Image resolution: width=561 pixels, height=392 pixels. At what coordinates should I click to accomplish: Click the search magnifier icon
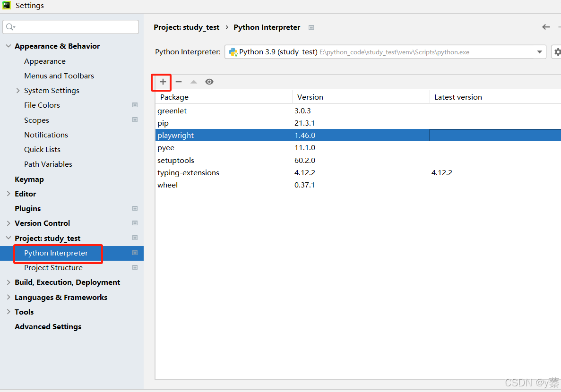coord(10,27)
